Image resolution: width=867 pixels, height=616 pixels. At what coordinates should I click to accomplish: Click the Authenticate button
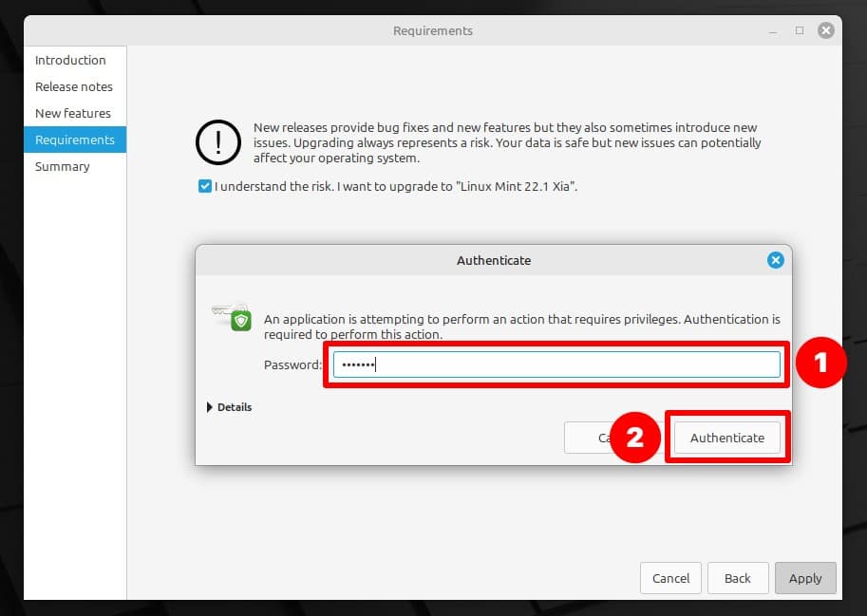tap(727, 438)
